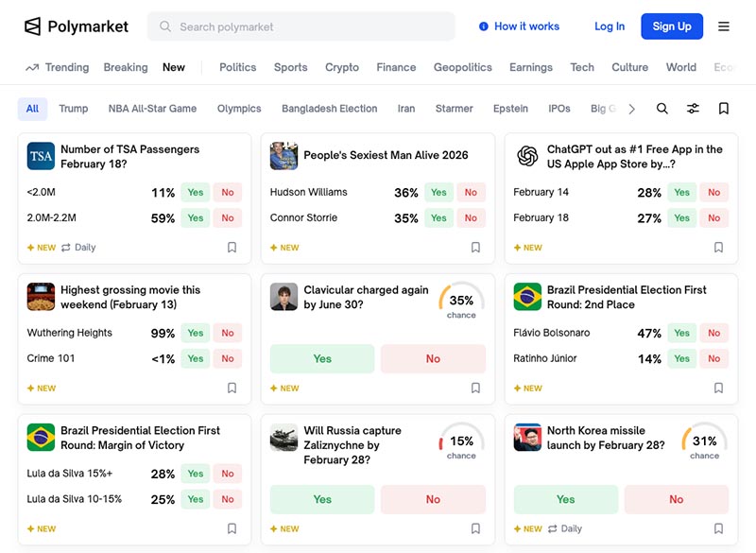Select the All filter chip

coord(32,109)
